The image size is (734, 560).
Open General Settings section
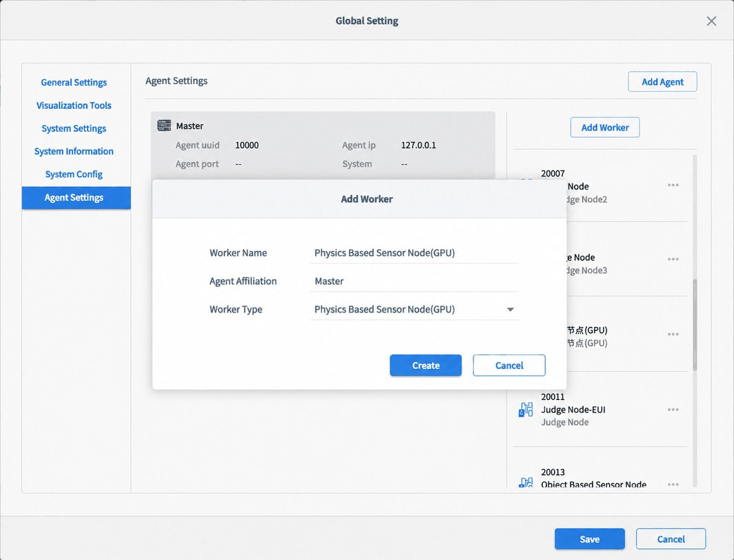point(74,82)
